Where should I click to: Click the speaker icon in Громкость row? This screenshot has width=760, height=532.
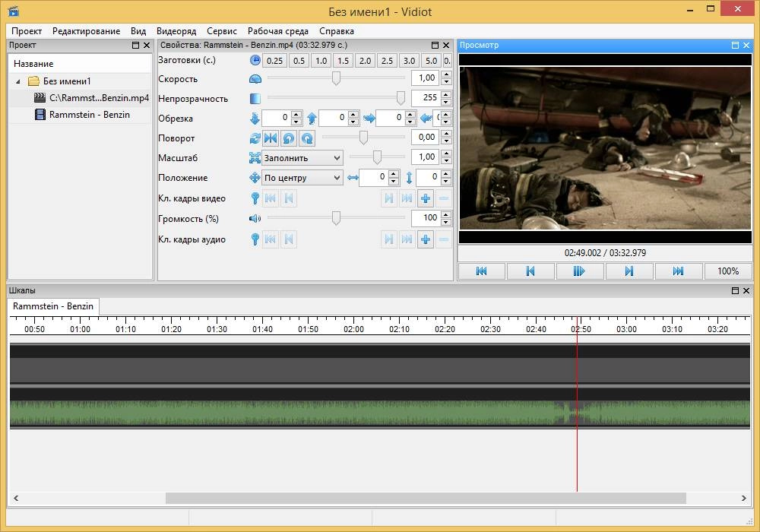pyautogui.click(x=255, y=219)
